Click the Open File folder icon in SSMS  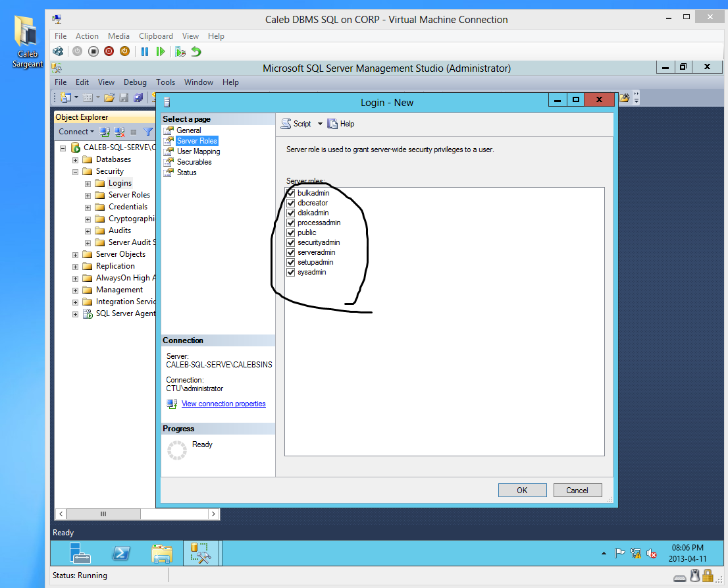[x=109, y=97]
